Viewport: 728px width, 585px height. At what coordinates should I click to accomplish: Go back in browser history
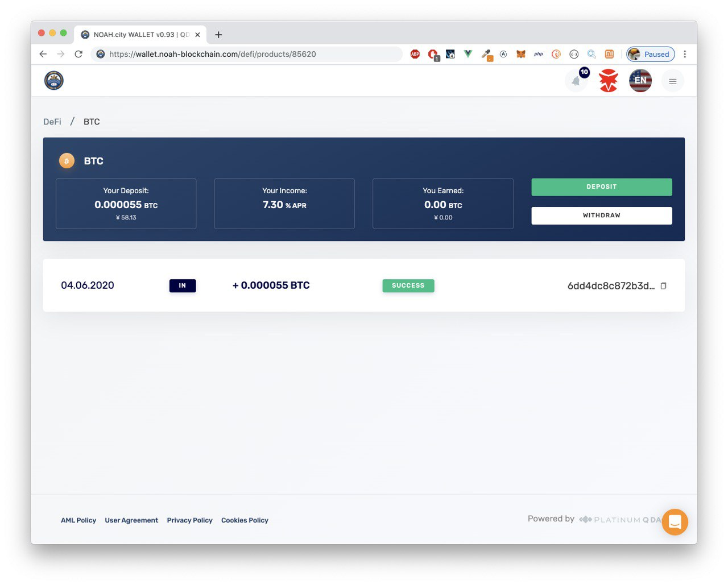pos(43,54)
